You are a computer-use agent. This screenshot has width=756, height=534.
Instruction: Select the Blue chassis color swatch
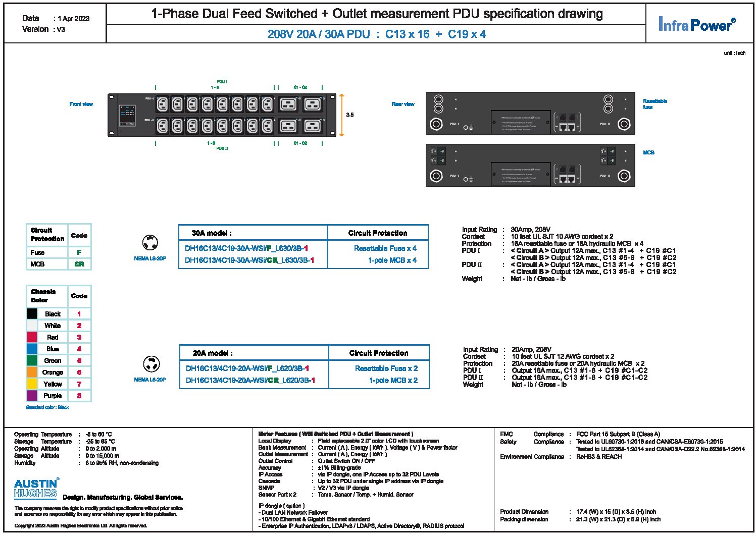pyautogui.click(x=32, y=349)
